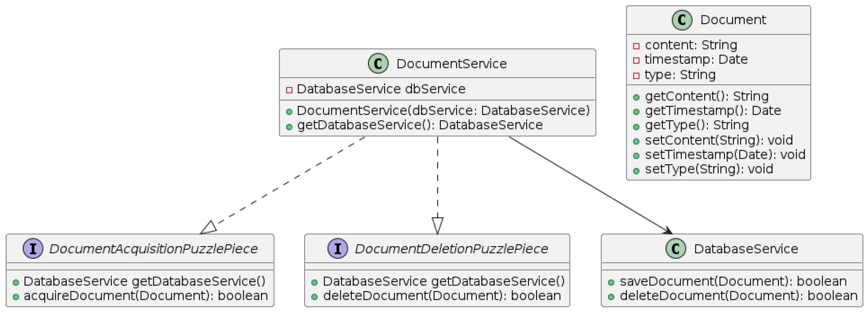The image size is (868, 313).
Task: Click deleteDocument method in DatabaseService class
Action: click(738, 296)
